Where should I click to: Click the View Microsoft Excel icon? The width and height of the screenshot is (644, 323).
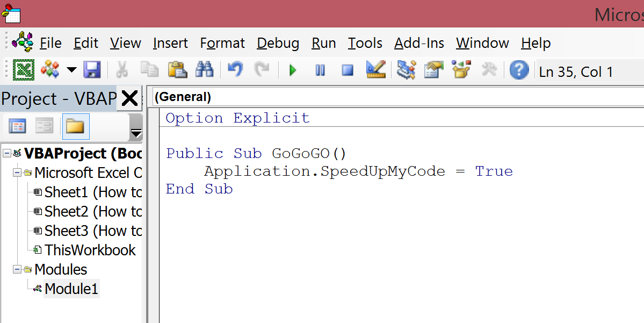coord(24,70)
